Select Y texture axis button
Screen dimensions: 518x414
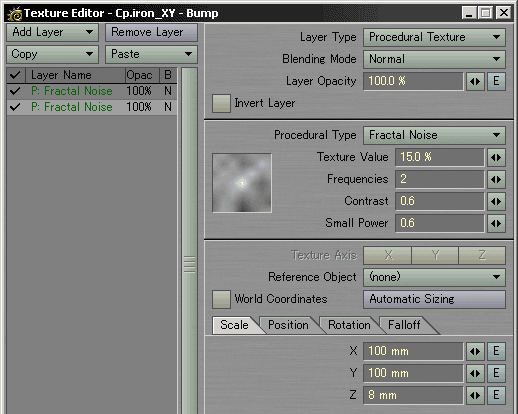coord(435,255)
